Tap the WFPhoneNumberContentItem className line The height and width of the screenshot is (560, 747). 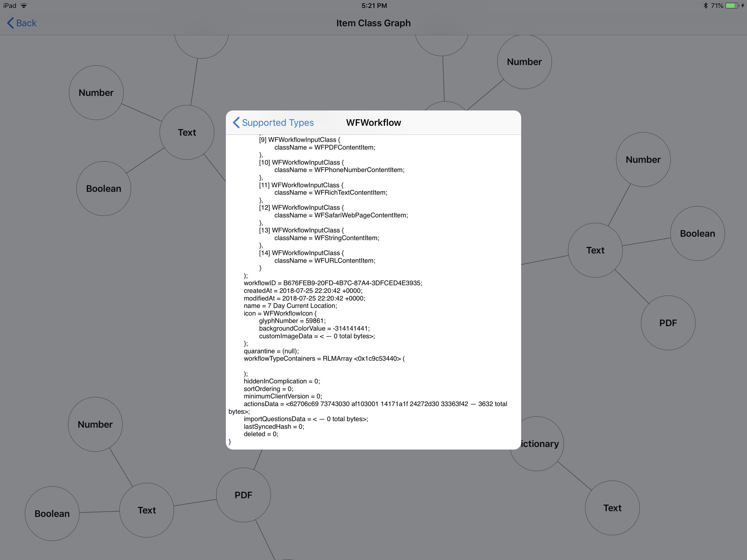pyautogui.click(x=339, y=170)
